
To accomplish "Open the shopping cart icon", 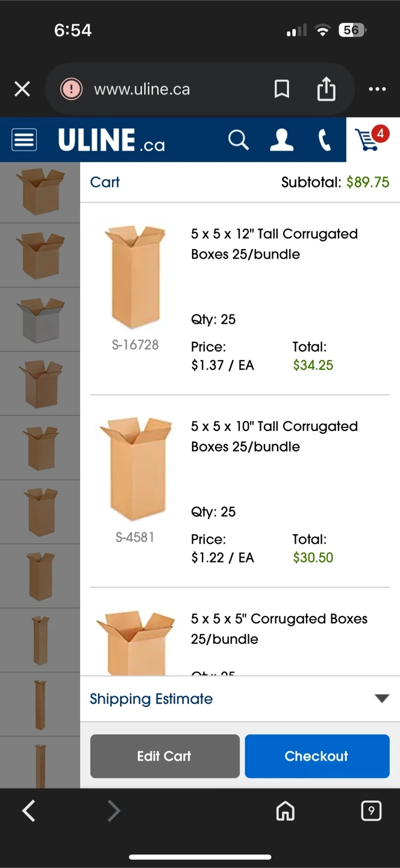I will pos(372,140).
